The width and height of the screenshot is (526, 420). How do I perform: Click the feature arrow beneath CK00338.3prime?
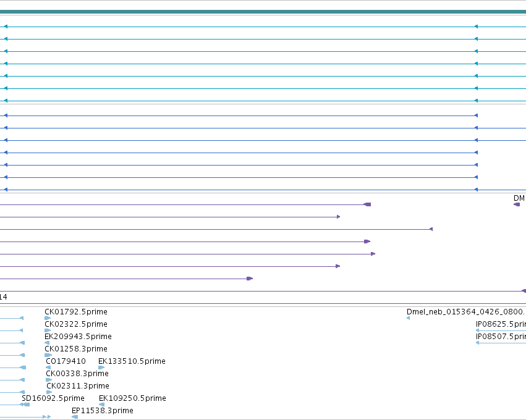[x=49, y=380]
